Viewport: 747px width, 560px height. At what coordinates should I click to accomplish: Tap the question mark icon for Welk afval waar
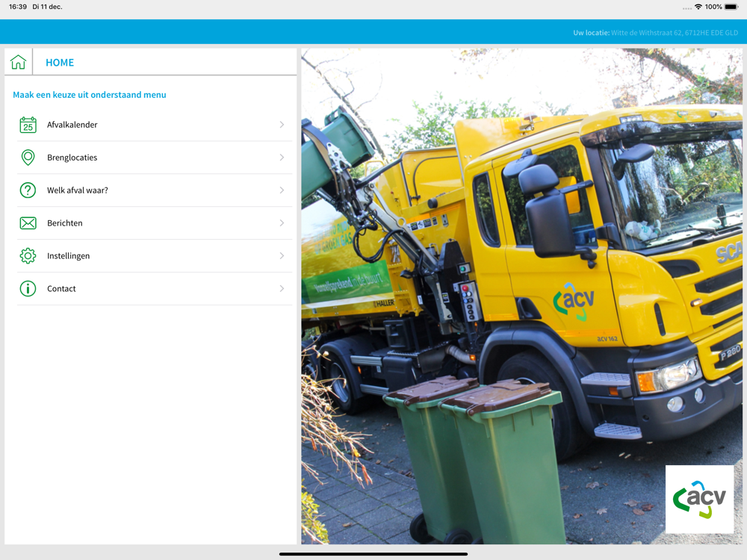click(28, 190)
